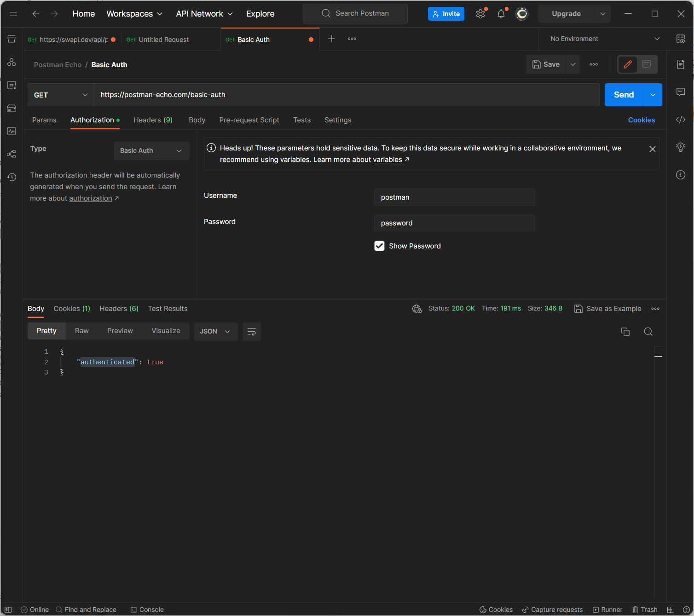
Task: Open the hamburger menu icon
Action: tap(13, 14)
